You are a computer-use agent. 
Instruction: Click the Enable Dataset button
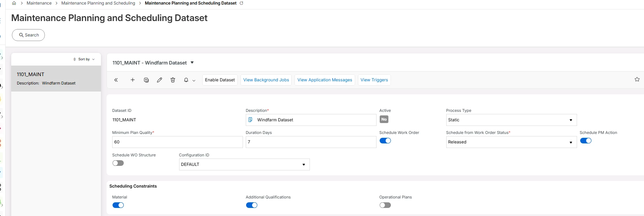(x=220, y=80)
